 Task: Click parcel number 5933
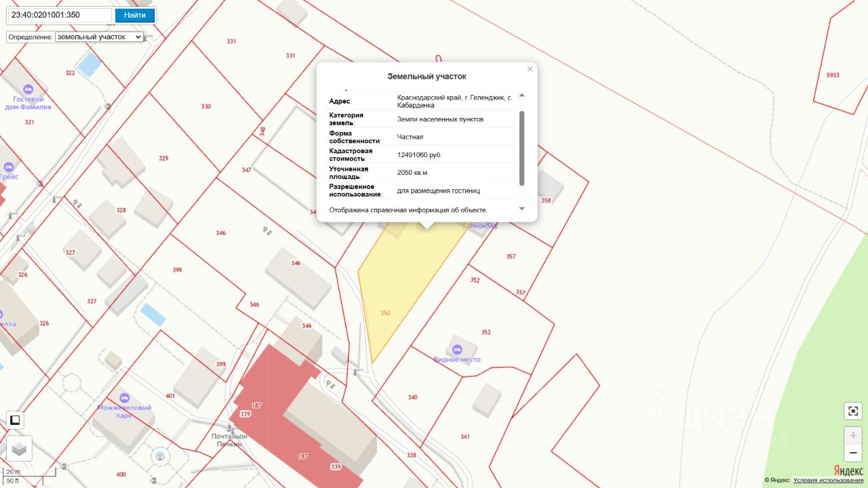833,75
